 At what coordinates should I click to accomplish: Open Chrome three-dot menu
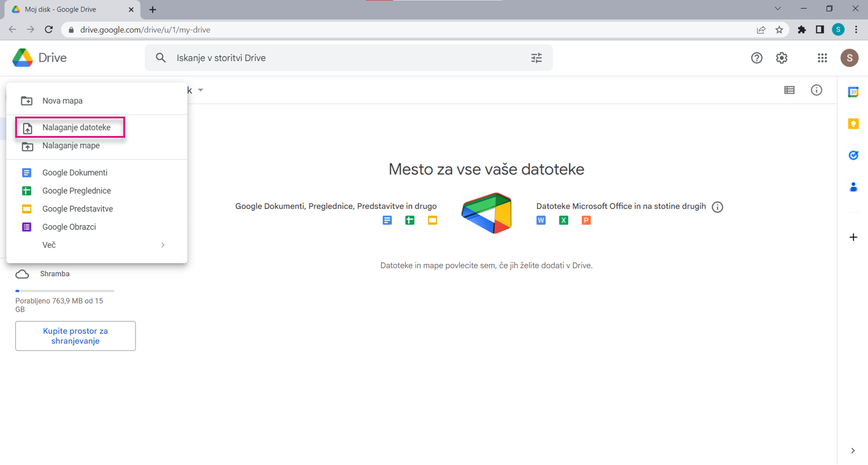click(856, 30)
